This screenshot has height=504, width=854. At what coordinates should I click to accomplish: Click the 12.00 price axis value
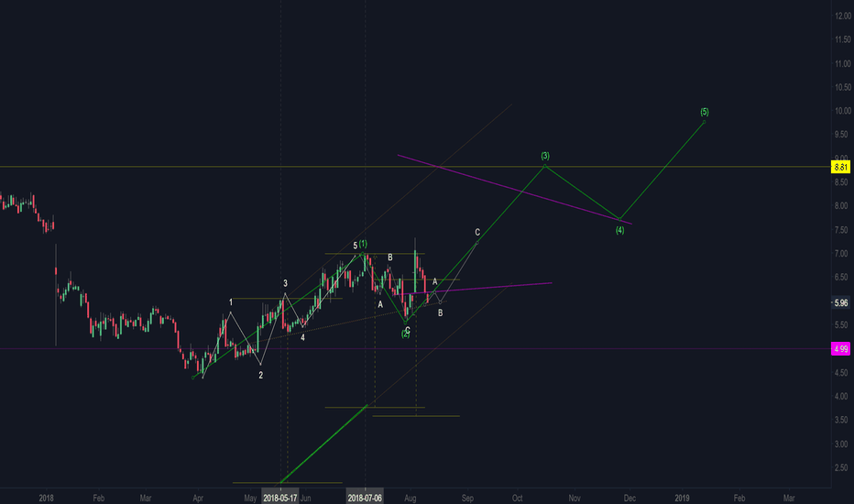[x=843, y=16]
